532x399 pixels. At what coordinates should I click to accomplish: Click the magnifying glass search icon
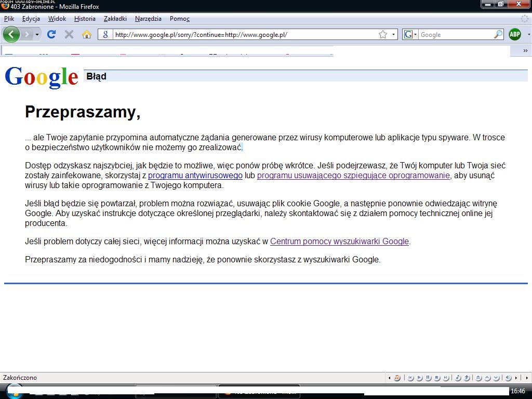[498, 34]
